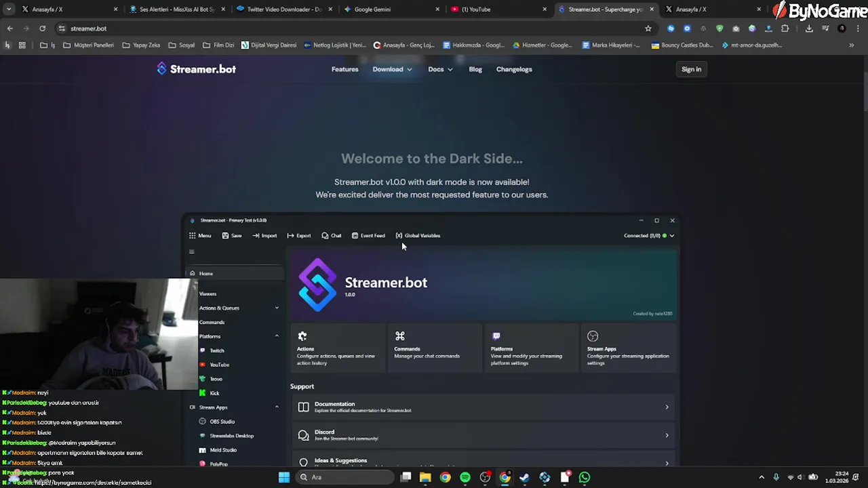This screenshot has width=868, height=488.
Task: Switch to the (1) YouTube tab
Action: (498, 9)
